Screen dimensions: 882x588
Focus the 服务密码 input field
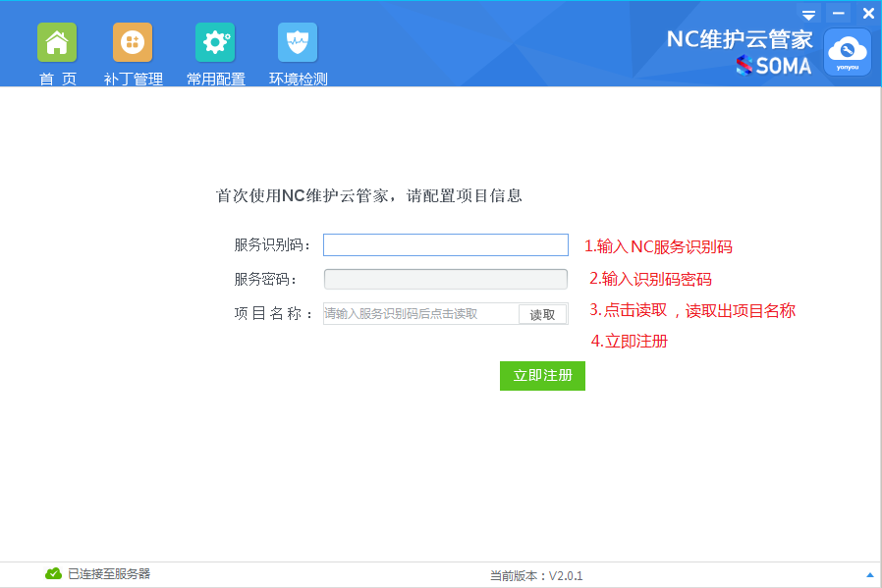pos(446,280)
